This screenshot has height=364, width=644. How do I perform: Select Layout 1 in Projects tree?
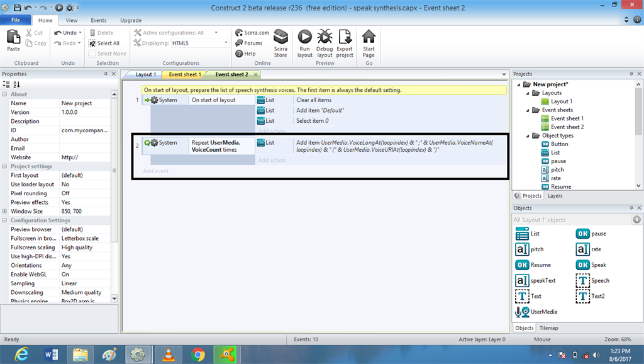pyautogui.click(x=561, y=101)
